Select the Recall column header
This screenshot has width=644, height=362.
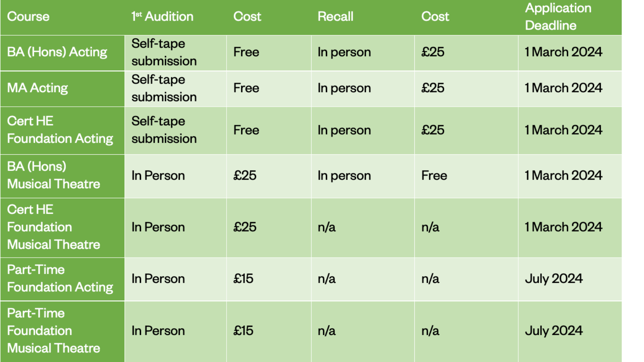pyautogui.click(x=335, y=17)
